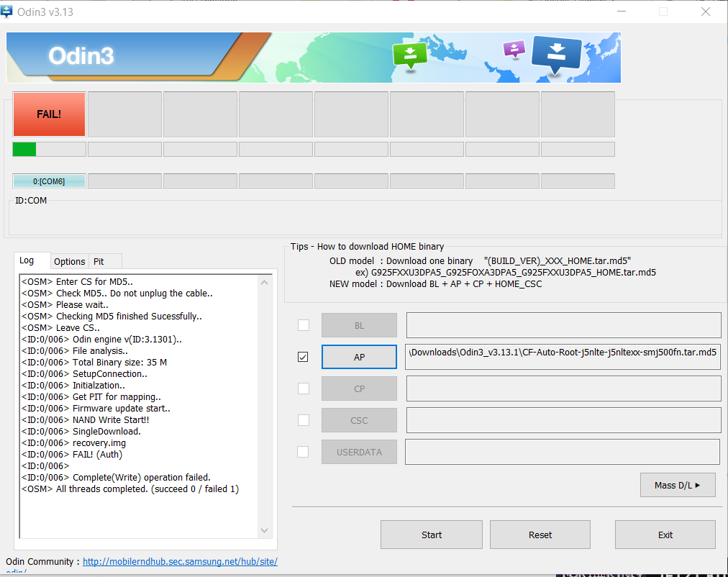
Task: Click the CP file select button
Action: [x=360, y=389]
